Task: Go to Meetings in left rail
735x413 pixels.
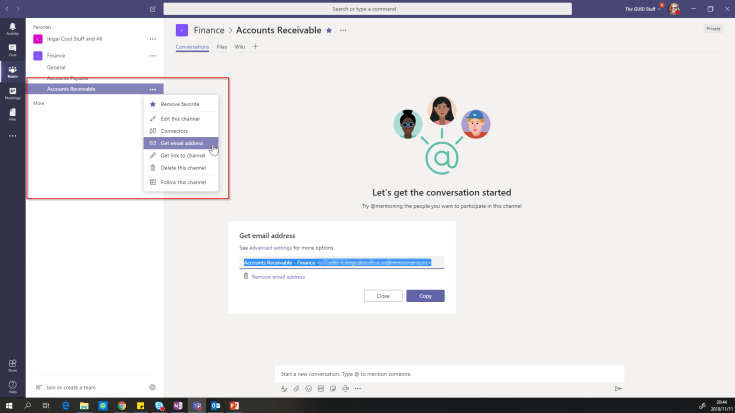Action: tap(12, 93)
